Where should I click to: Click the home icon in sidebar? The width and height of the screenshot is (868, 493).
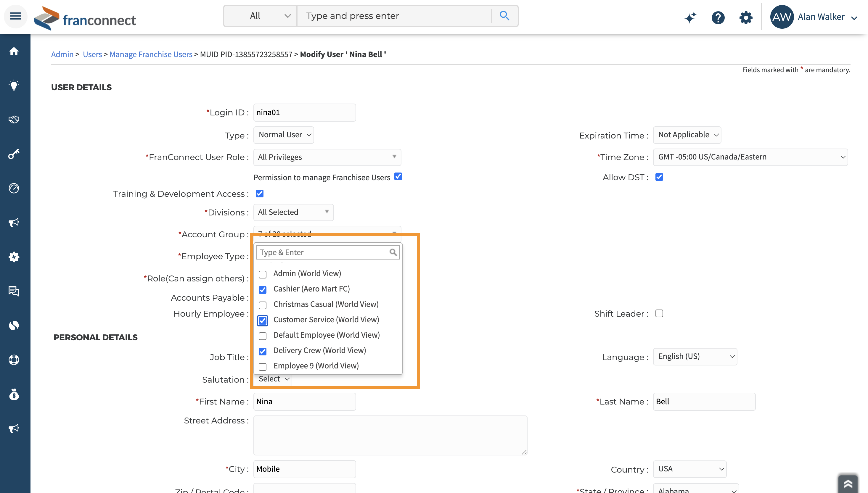click(14, 51)
